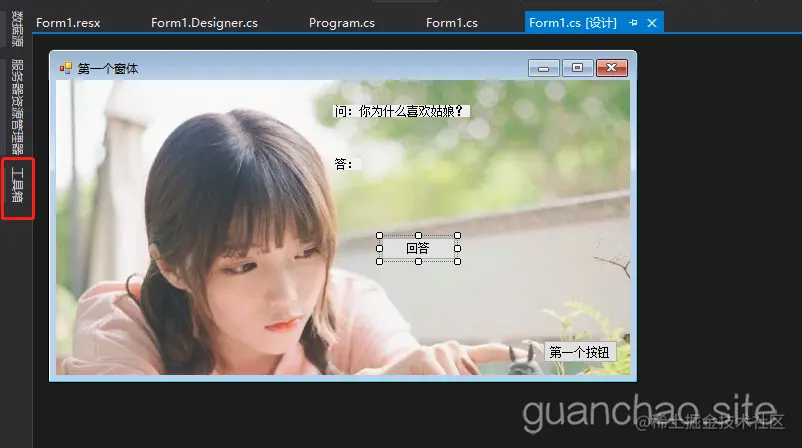
Task: Close the Form1.cs [设计] tab
Action: [652, 23]
